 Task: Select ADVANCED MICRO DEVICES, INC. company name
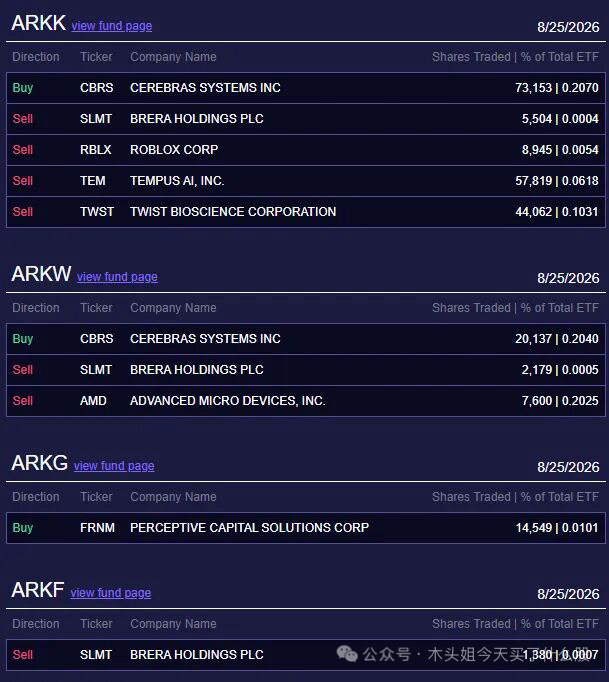pyautogui.click(x=228, y=401)
